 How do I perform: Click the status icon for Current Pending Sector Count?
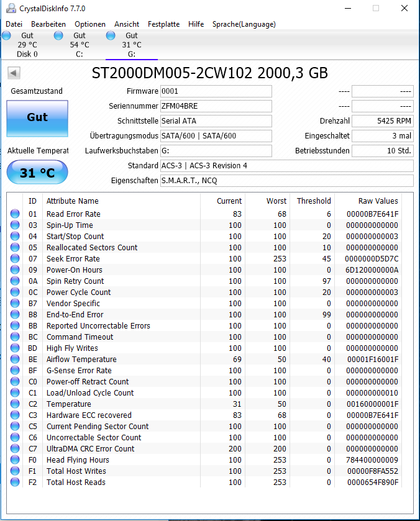(15, 427)
